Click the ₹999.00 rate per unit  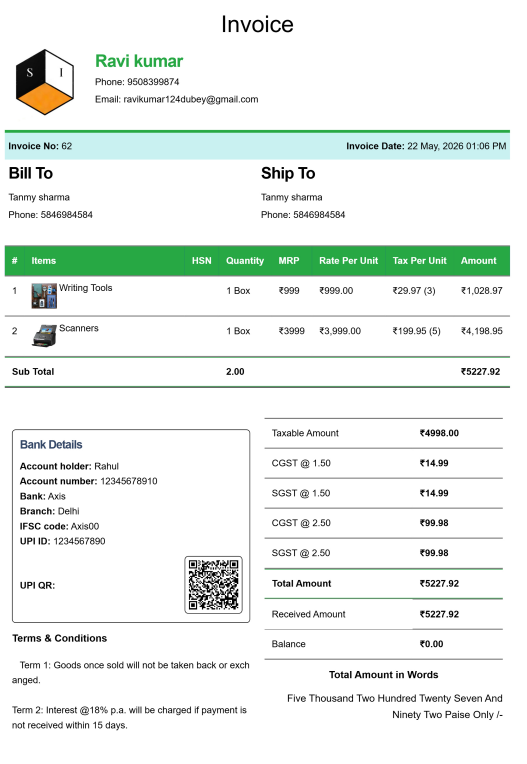[x=336, y=291]
